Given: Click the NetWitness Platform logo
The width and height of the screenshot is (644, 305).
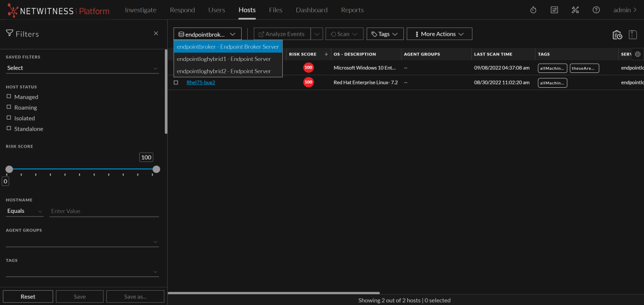Looking at the screenshot, I should click(x=59, y=10).
